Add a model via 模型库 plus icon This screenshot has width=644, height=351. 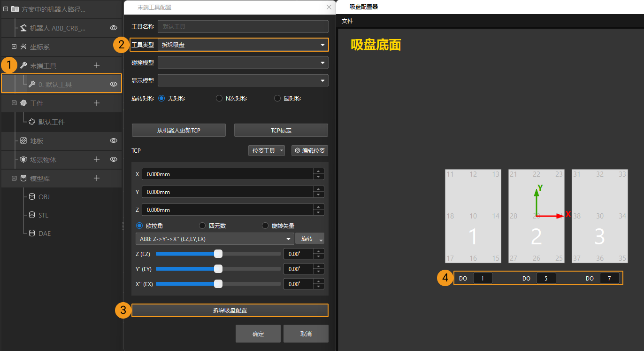(x=97, y=178)
